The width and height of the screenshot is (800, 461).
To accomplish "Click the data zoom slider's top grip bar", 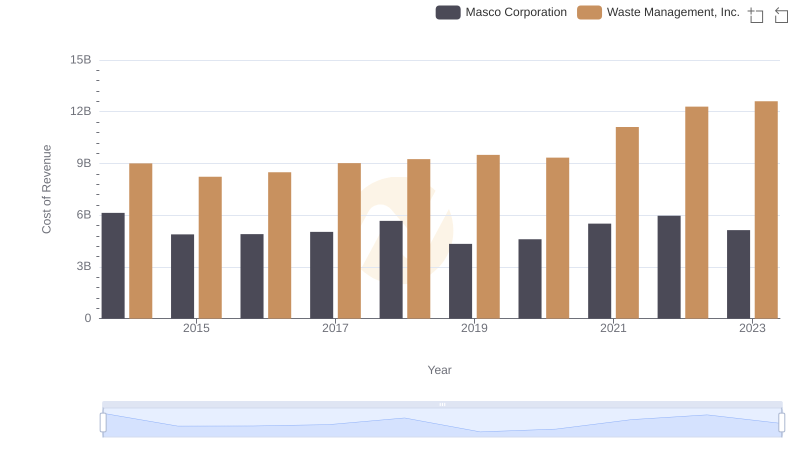I will tap(442, 404).
